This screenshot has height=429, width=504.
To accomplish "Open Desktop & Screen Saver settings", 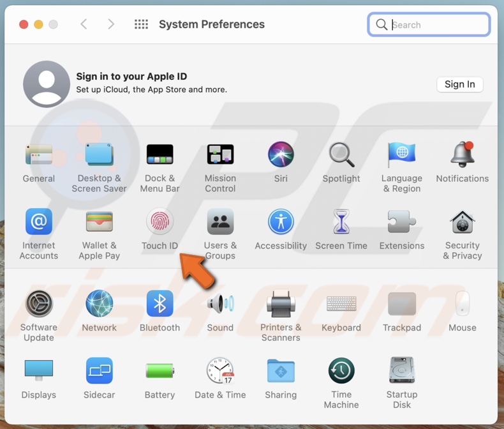I will [x=99, y=154].
